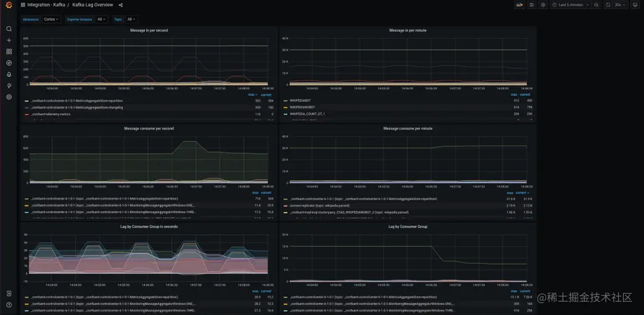Open the Dashboards four-squares sidebar icon

[x=9, y=52]
